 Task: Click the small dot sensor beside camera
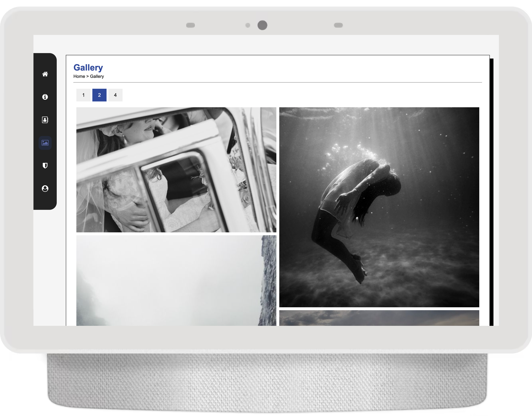[248, 25]
